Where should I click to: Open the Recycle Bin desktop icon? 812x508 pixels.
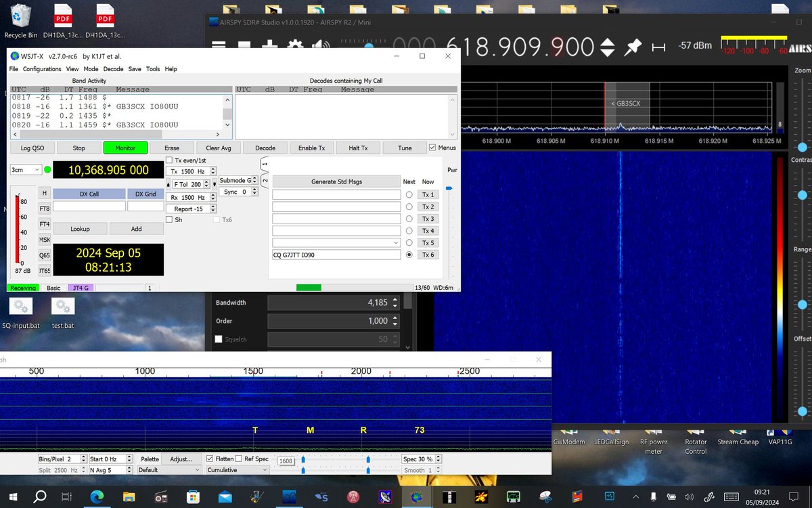click(x=21, y=21)
